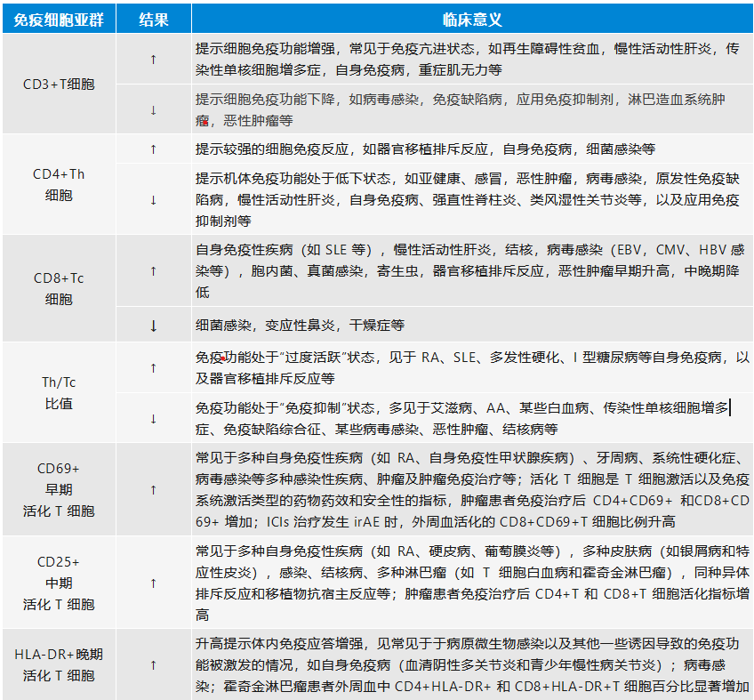Screen dimensions: 754x700
Task: Expand the CD3+T细胞 row
Action: (58, 84)
